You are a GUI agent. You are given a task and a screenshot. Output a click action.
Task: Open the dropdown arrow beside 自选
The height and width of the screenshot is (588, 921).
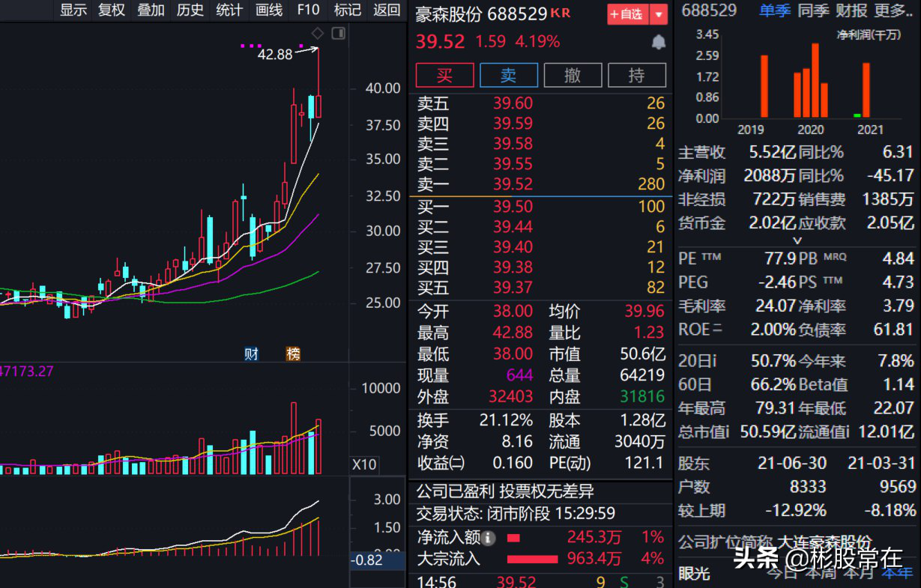pyautogui.click(x=659, y=14)
